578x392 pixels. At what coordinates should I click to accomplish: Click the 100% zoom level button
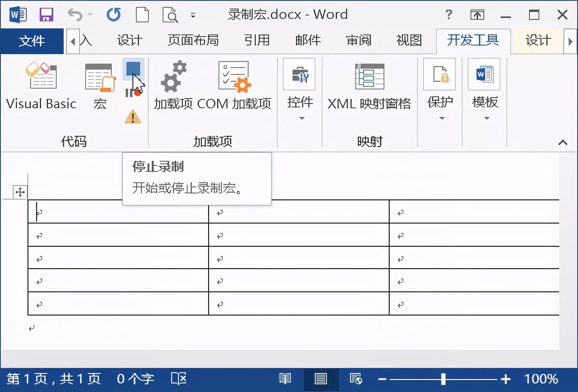pos(541,379)
